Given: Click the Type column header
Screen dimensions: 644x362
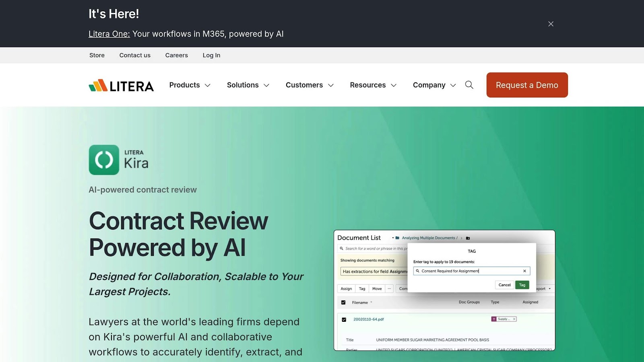Looking at the screenshot, I should pyautogui.click(x=495, y=302).
